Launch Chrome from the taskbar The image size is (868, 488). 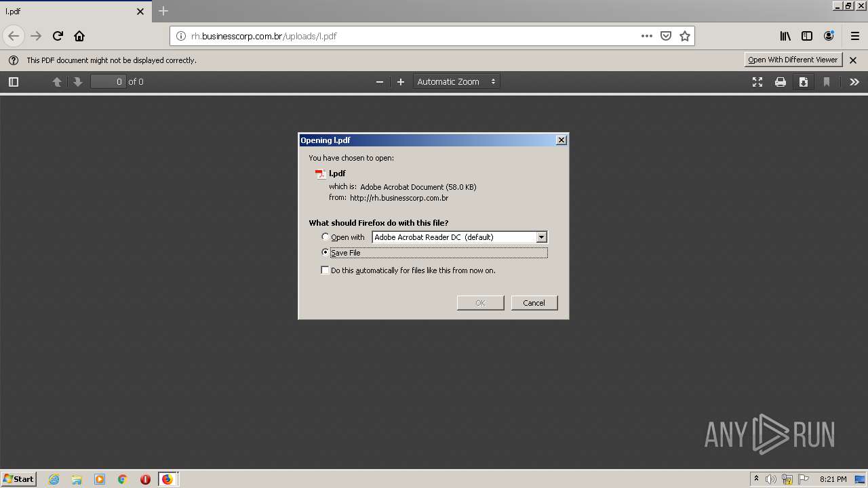click(x=122, y=479)
